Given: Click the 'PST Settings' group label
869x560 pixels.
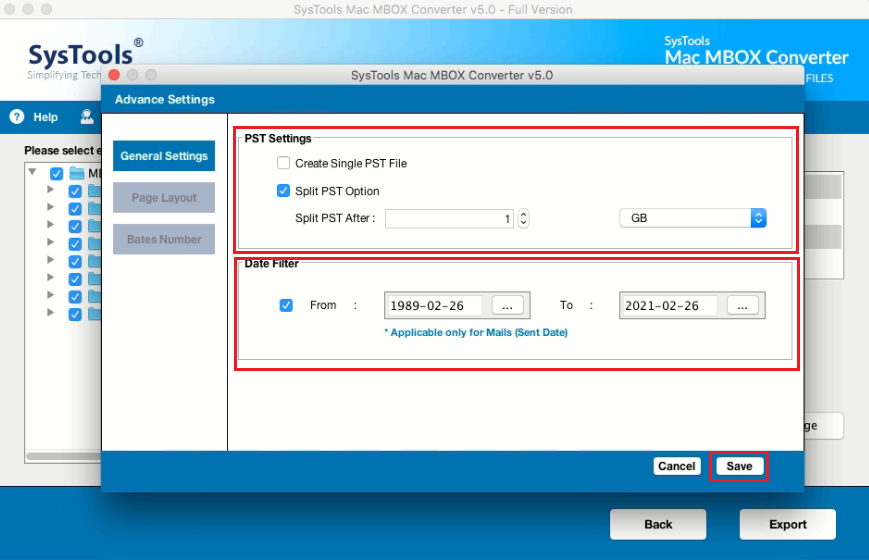Looking at the screenshot, I should pos(278,138).
